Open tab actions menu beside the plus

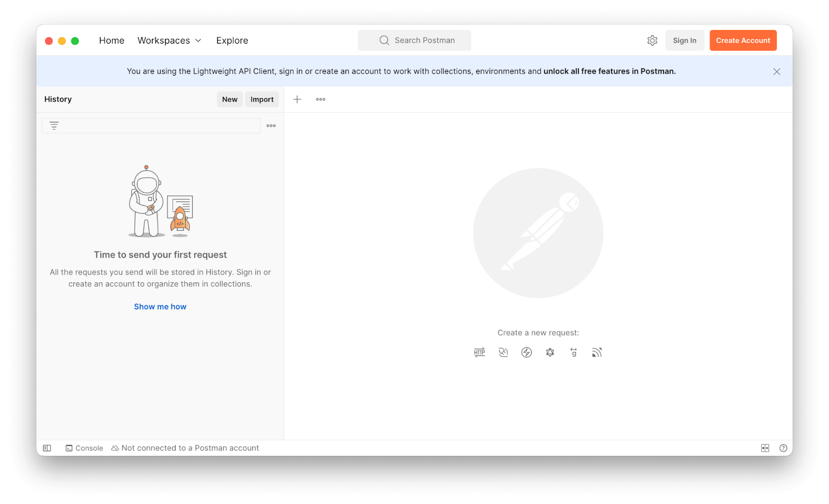[x=321, y=99]
